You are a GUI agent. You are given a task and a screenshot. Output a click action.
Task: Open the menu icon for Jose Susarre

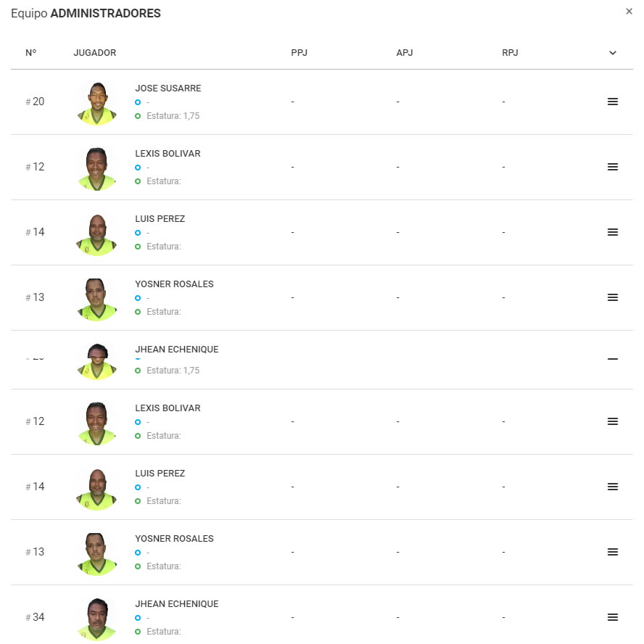tap(612, 102)
